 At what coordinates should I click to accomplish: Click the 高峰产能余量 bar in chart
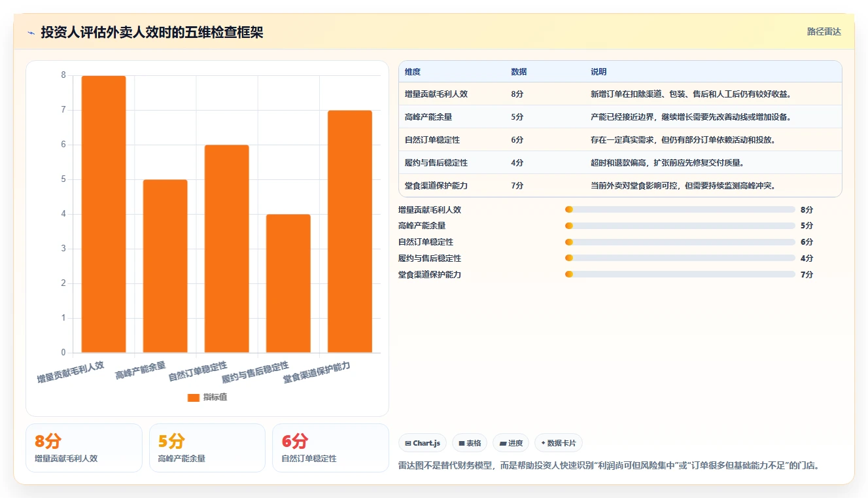click(165, 266)
